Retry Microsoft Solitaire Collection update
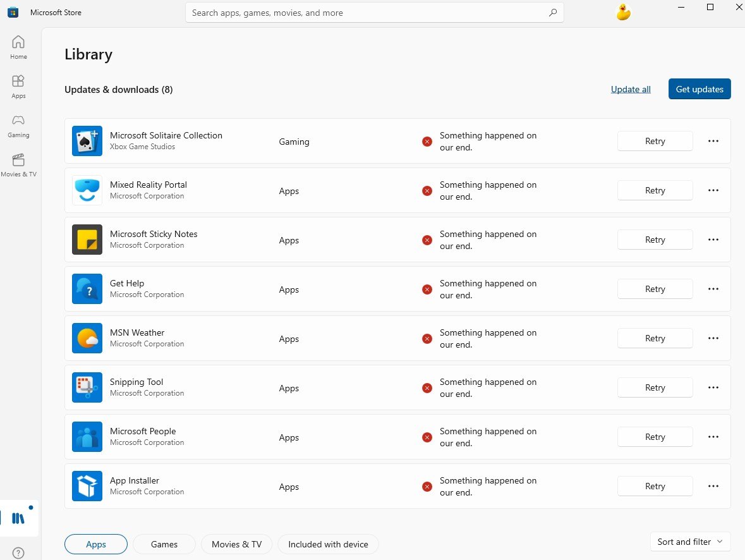The image size is (745, 560). pos(655,141)
